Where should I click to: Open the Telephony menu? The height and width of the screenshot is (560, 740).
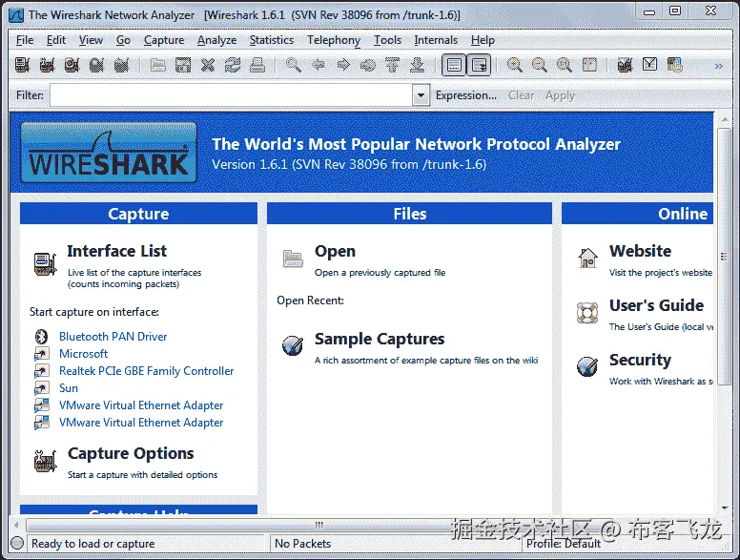(334, 40)
